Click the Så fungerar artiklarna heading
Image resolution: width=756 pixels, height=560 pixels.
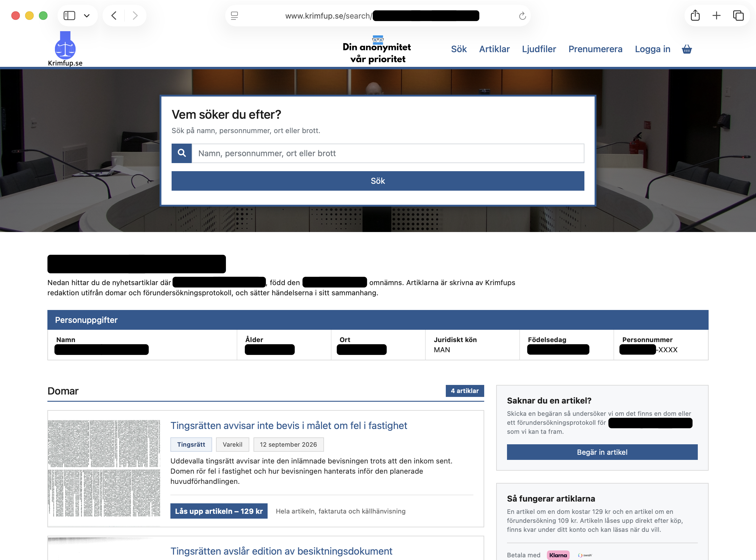pos(551,498)
